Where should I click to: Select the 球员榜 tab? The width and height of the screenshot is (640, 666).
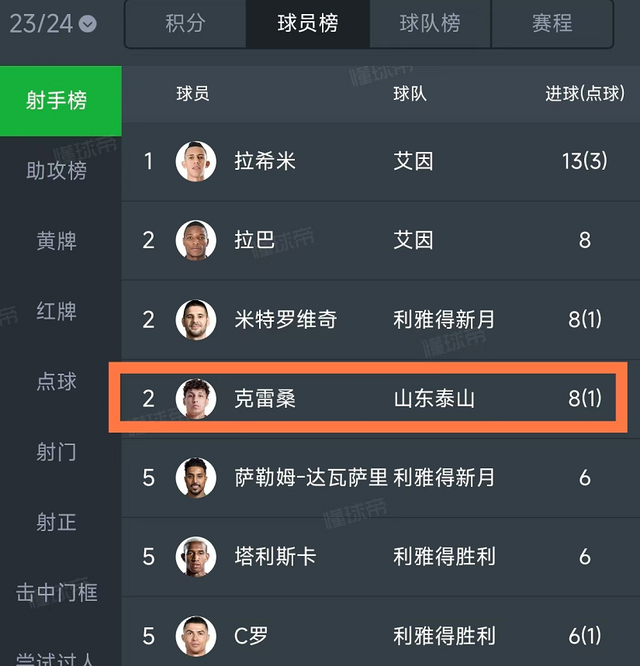(x=307, y=23)
